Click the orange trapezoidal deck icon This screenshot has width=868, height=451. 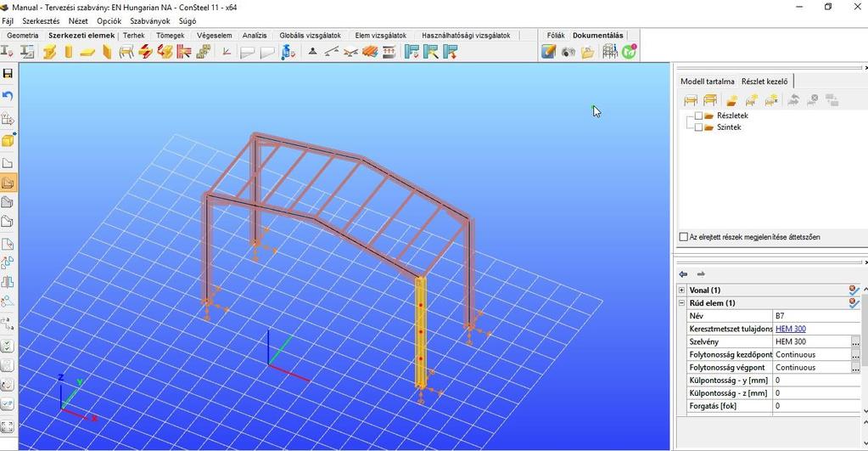[x=370, y=52]
